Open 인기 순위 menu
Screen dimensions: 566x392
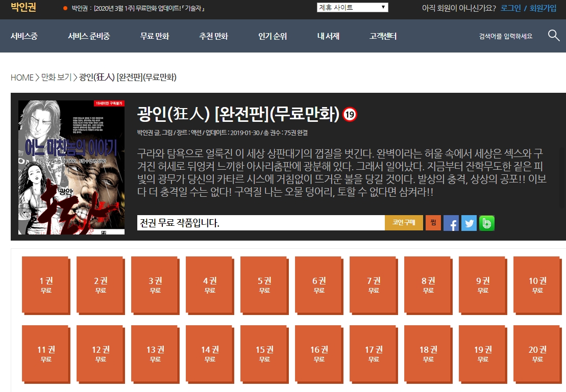point(272,36)
